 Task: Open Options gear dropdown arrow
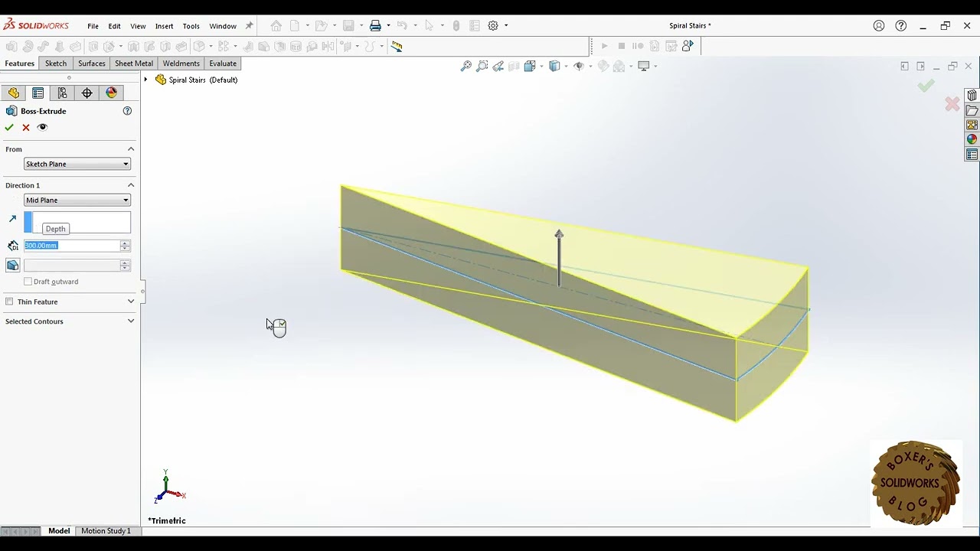tap(506, 26)
